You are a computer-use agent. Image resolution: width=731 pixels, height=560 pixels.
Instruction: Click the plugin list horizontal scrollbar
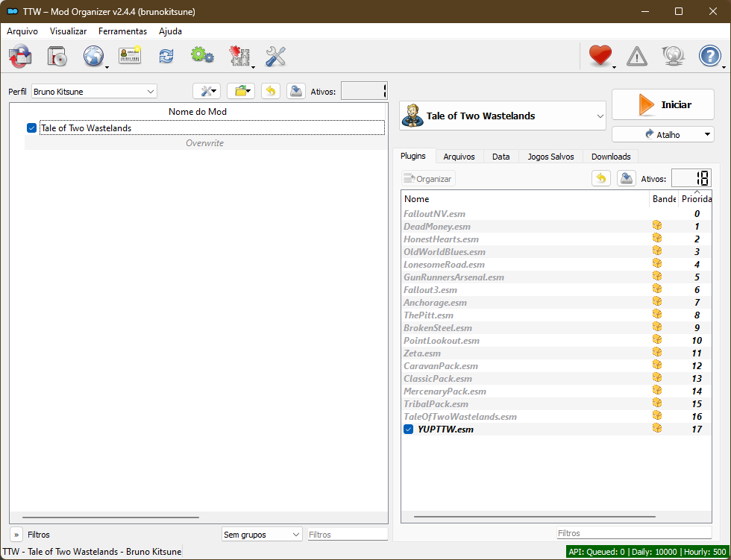click(x=534, y=517)
